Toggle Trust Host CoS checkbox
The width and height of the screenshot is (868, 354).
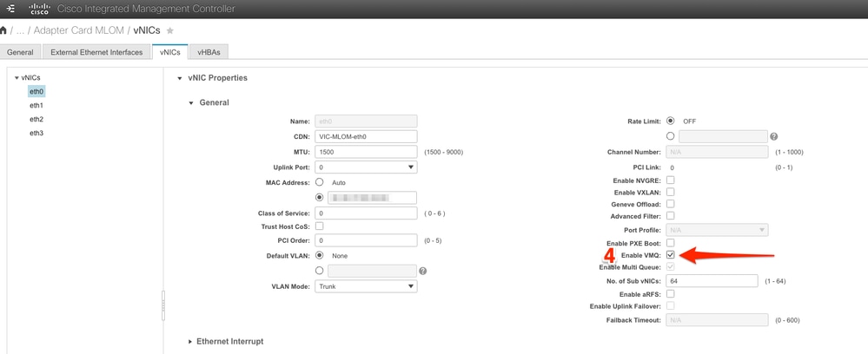pyautogui.click(x=319, y=226)
